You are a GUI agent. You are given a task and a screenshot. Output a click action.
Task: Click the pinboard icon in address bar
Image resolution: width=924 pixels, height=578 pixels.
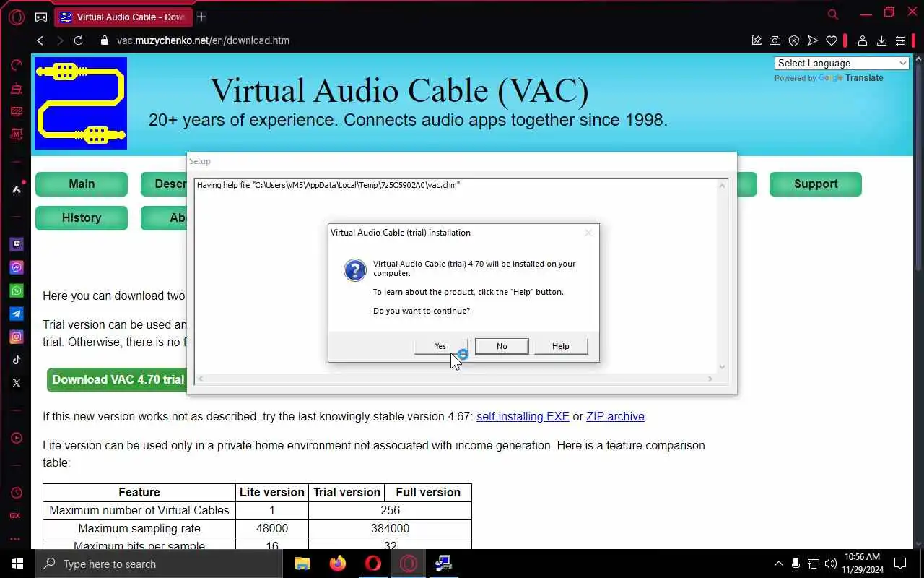pyautogui.click(x=757, y=40)
